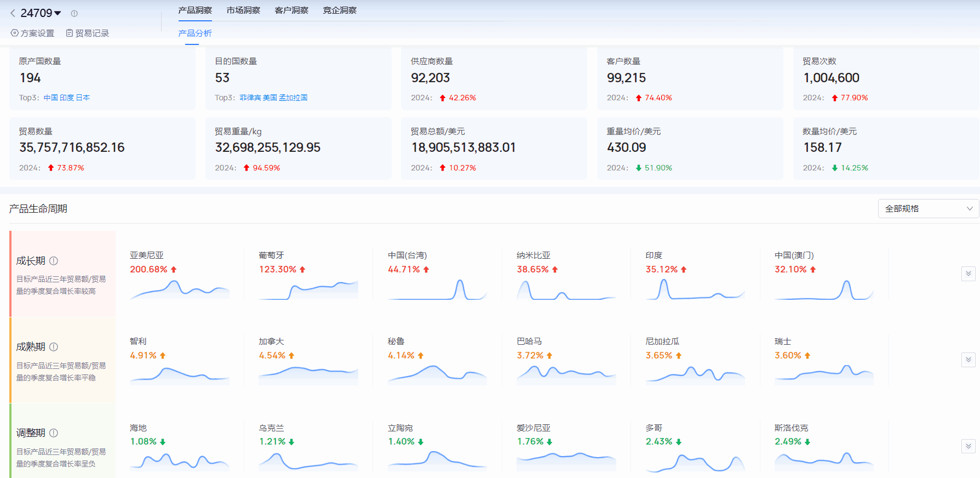This screenshot has width=980, height=478.
Task: Select the 产品分析 sub-tab
Action: pos(194,33)
